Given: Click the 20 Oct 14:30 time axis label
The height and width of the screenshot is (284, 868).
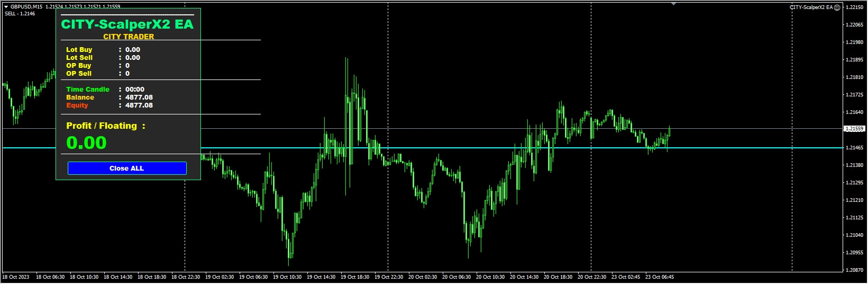Looking at the screenshot, I should [524, 277].
